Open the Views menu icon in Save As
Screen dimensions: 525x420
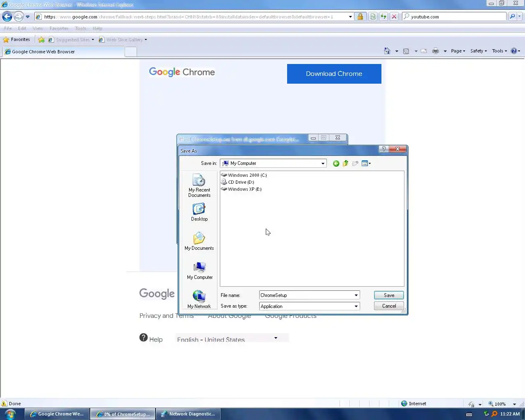coord(366,163)
